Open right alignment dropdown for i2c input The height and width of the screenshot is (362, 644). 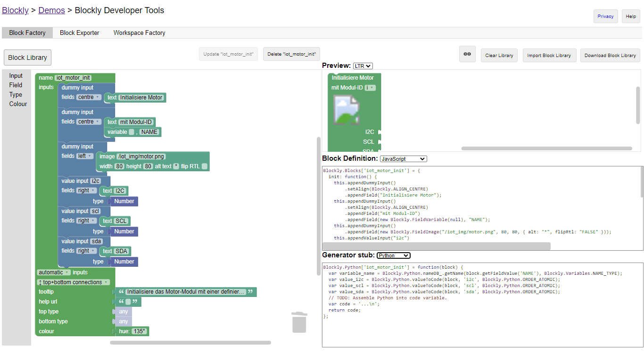[86, 190]
